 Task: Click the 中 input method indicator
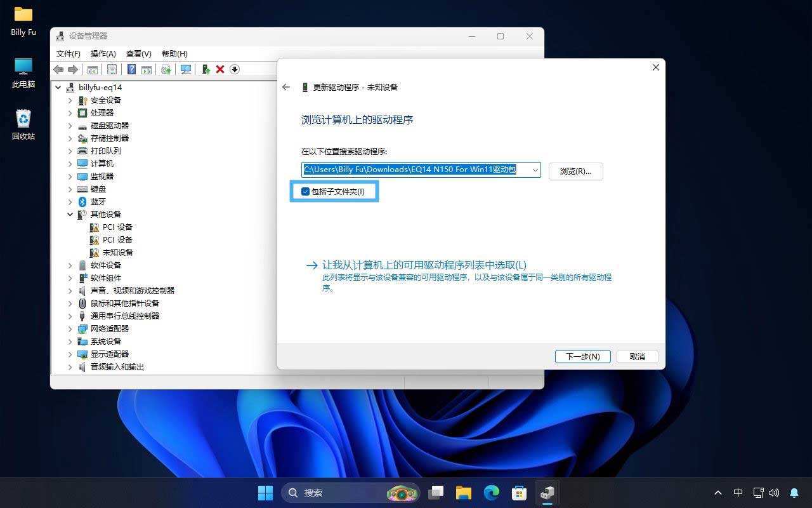click(738, 493)
